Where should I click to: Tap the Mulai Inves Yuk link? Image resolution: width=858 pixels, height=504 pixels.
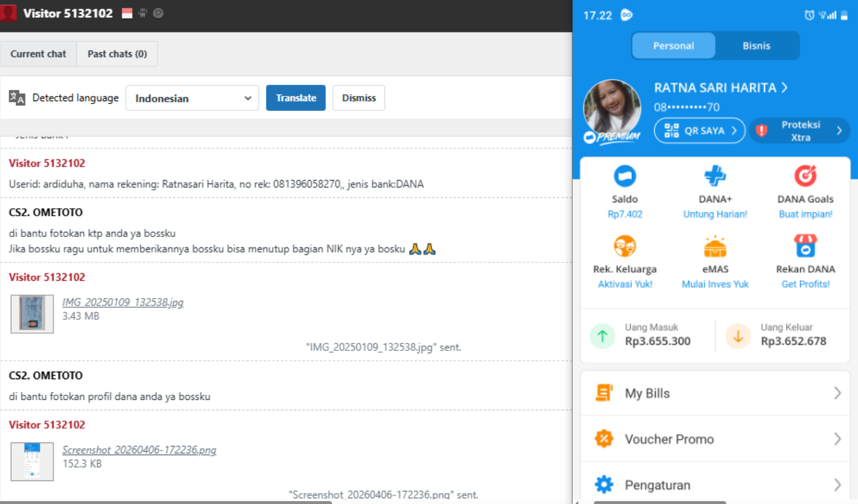click(x=715, y=284)
